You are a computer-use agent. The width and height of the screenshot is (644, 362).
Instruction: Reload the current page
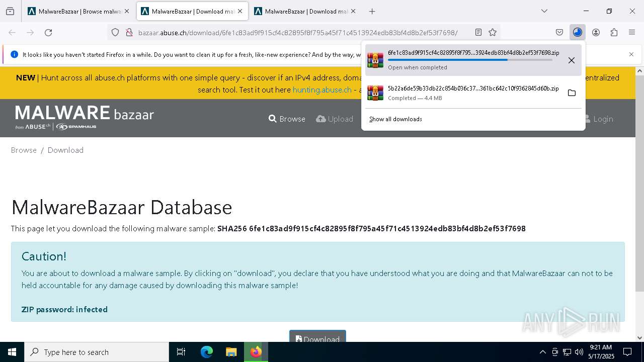48,32
